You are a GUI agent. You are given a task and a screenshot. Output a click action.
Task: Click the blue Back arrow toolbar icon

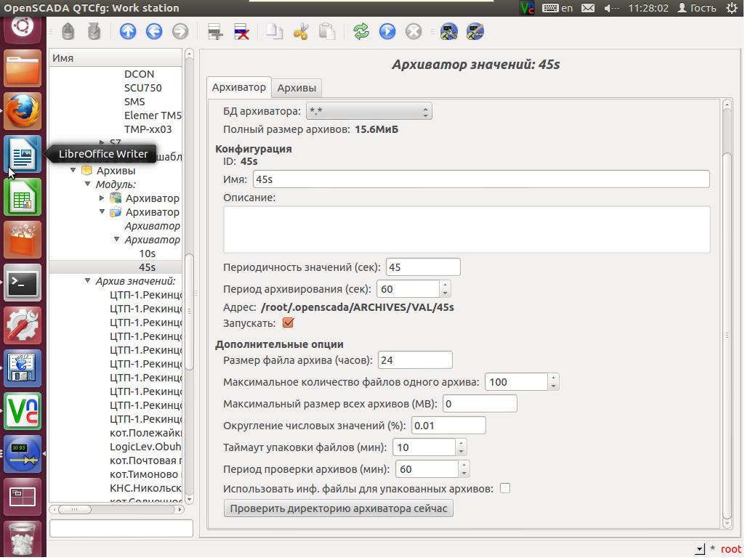[x=153, y=31]
